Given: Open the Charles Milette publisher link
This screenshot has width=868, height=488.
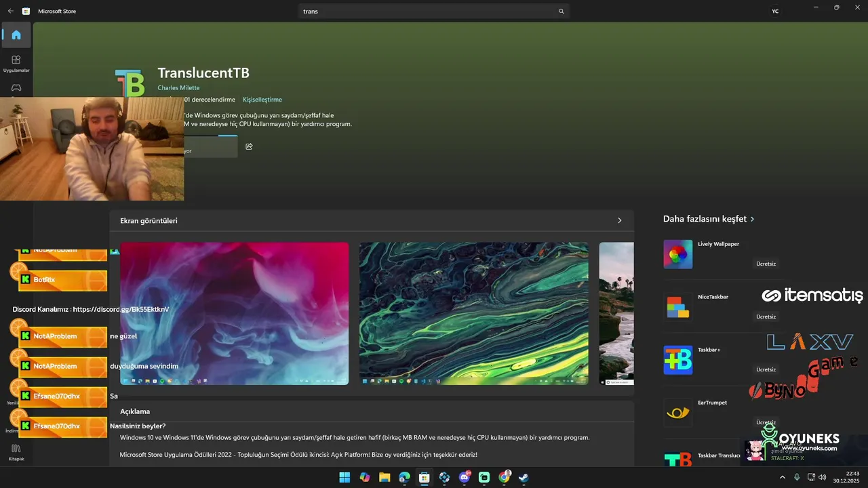Looking at the screenshot, I should click(x=178, y=87).
